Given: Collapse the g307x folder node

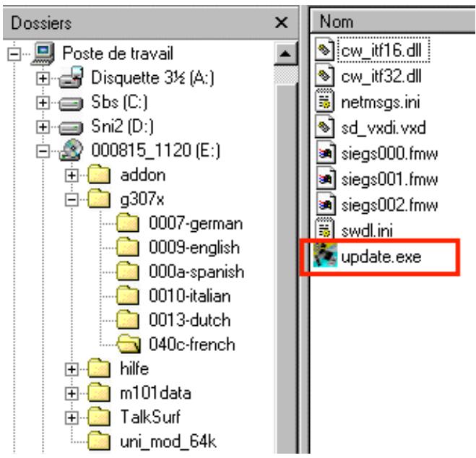Looking at the screenshot, I should [72, 199].
